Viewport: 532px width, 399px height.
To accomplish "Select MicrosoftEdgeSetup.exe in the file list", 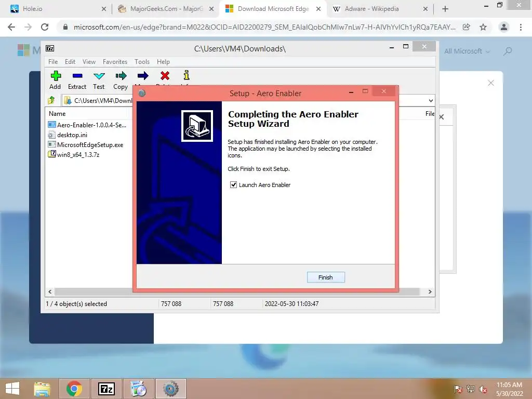I will coord(86,144).
